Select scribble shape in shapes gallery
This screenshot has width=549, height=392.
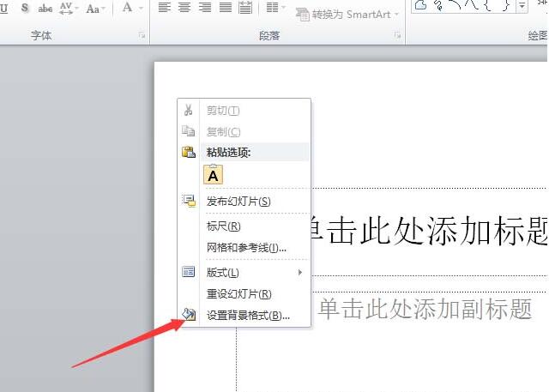[x=437, y=5]
